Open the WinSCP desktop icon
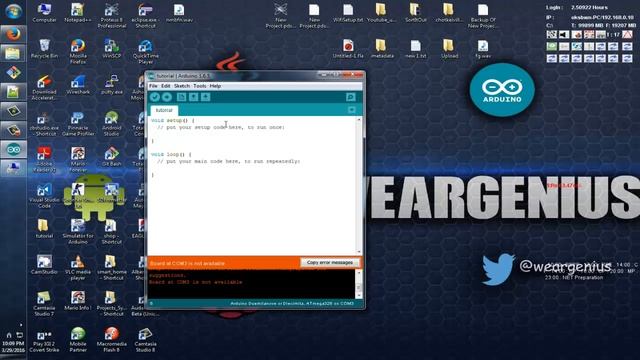 click(111, 49)
